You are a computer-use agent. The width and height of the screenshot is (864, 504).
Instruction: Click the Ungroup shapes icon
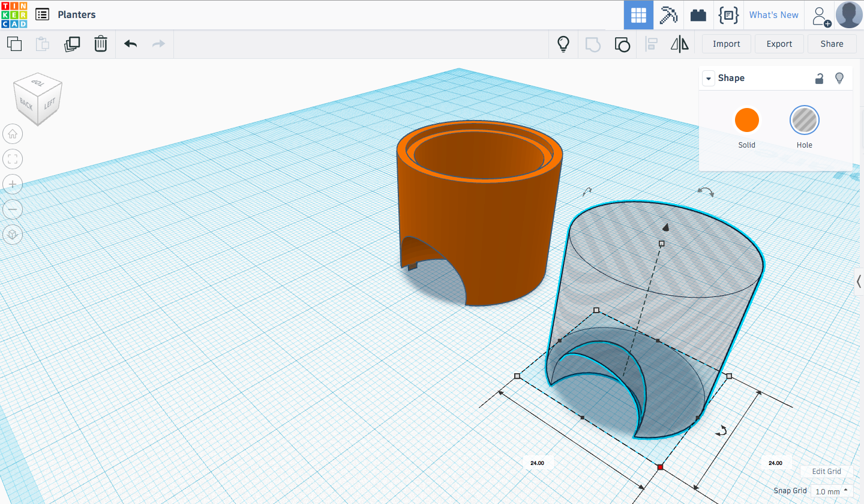point(622,44)
